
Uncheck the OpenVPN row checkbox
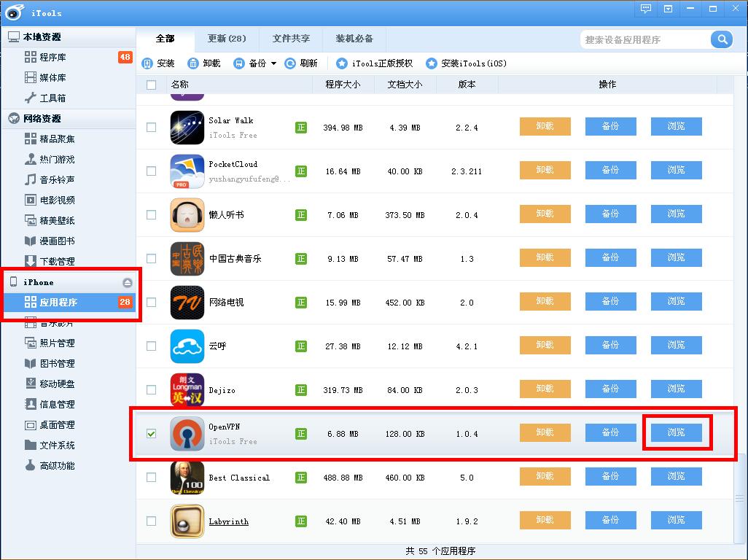coord(151,434)
